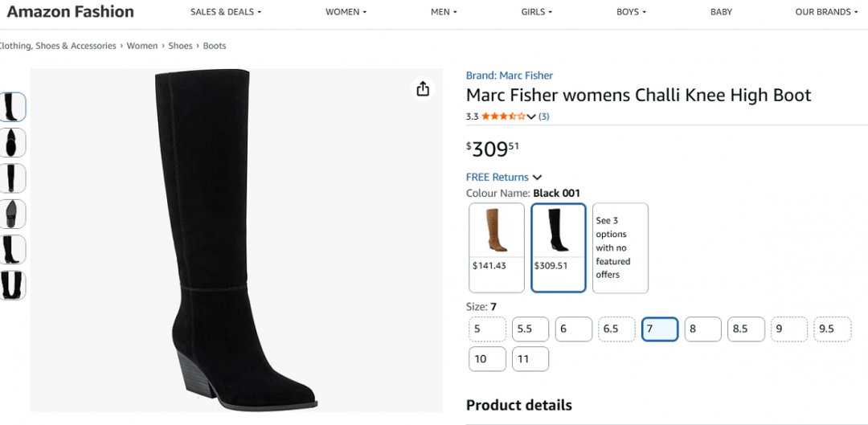This screenshot has height=425, width=868.
Task: Open the WOMEN dropdown menu
Action: coord(346,12)
